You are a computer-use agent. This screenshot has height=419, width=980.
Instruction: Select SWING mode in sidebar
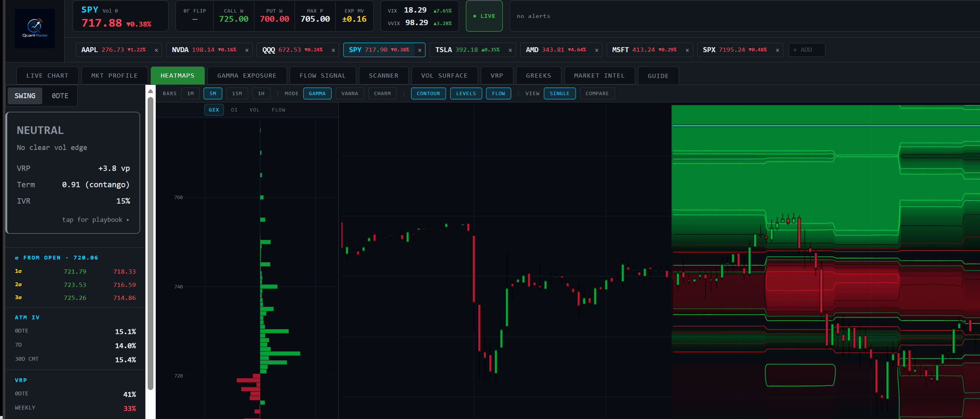(25, 96)
